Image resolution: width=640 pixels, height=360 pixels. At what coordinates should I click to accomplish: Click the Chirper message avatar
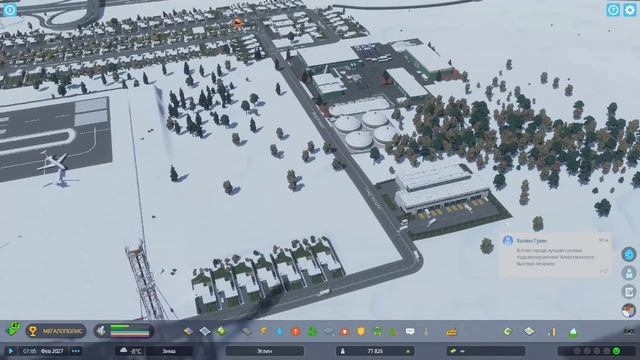click(x=508, y=240)
